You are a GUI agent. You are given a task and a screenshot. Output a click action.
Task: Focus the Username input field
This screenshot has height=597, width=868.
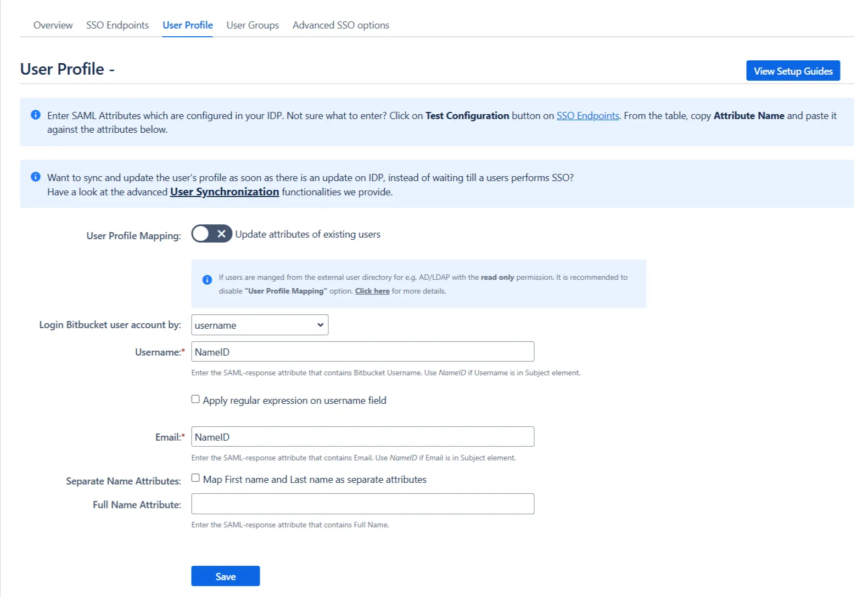click(362, 352)
